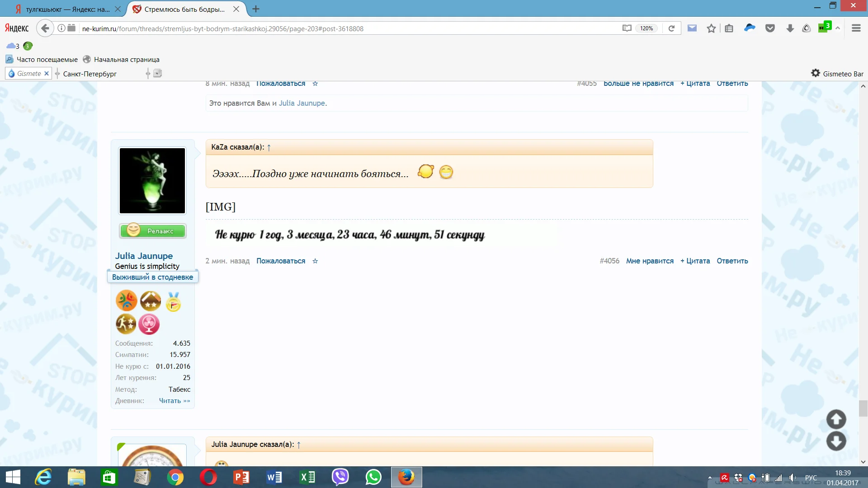Toggle reader view icon in address bar
Image resolution: width=868 pixels, height=488 pixels.
[627, 28]
